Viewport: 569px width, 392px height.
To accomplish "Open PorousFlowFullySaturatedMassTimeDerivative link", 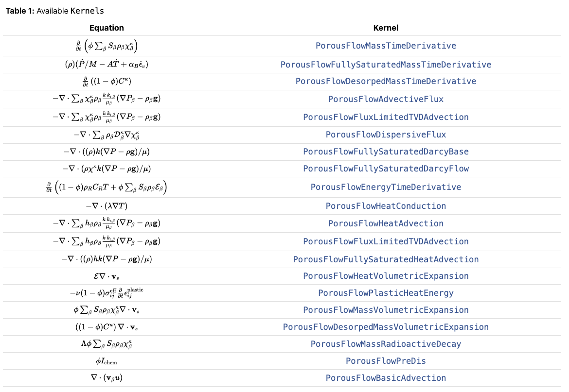I will pyautogui.click(x=386, y=65).
